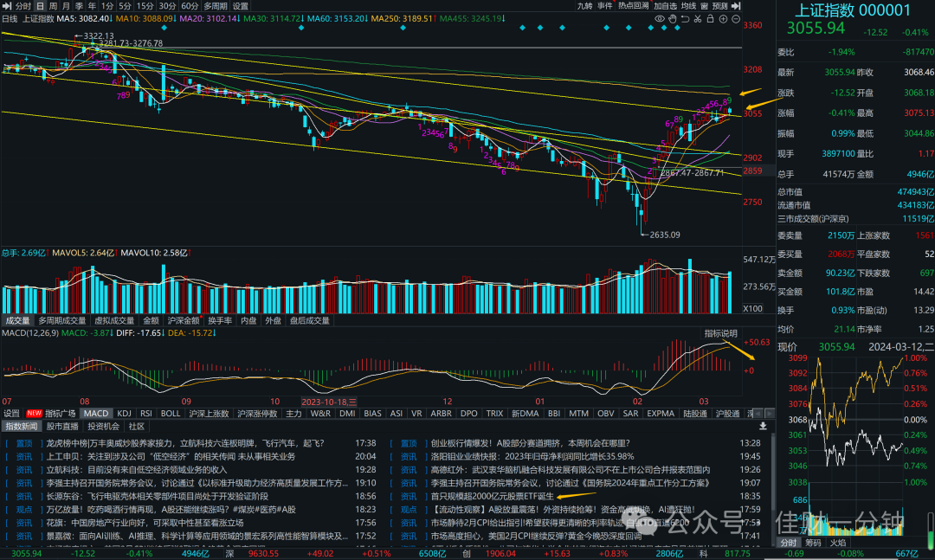Click 加自选 add to watchlist
The width and height of the screenshot is (935, 560).
point(666,6)
